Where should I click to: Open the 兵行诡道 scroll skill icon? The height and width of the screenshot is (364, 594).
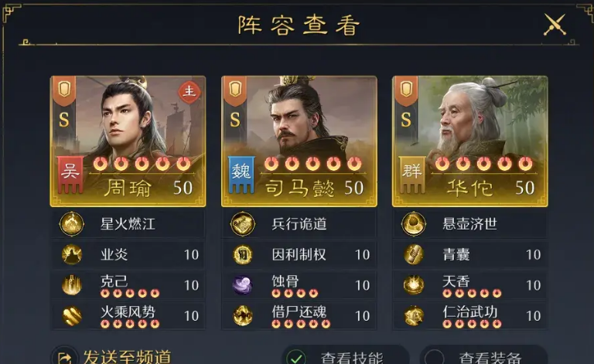tap(243, 223)
